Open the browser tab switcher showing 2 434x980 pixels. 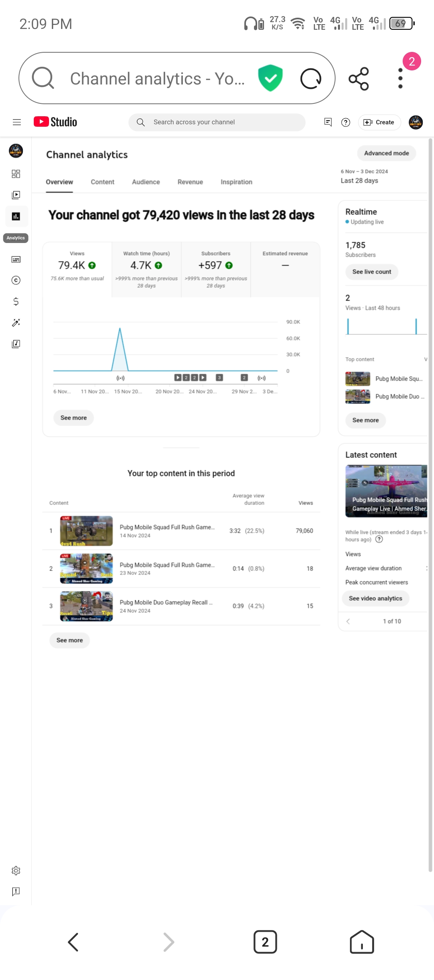coord(265,942)
